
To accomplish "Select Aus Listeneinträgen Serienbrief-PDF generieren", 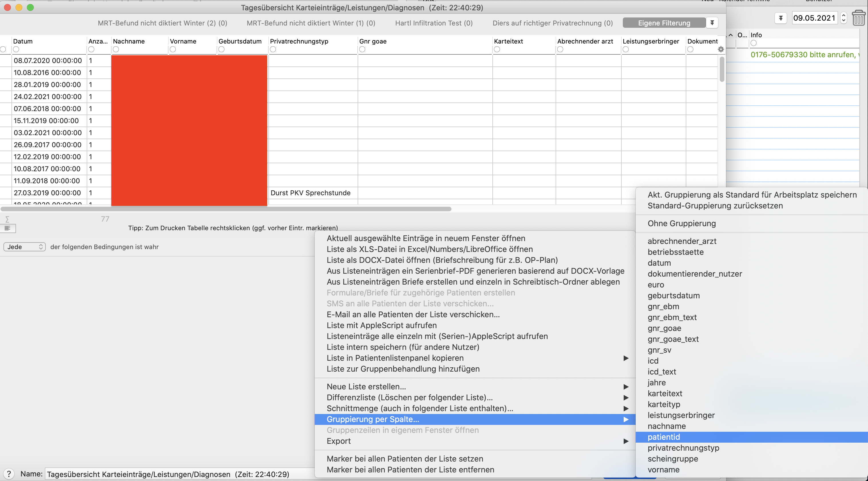I will tap(475, 271).
